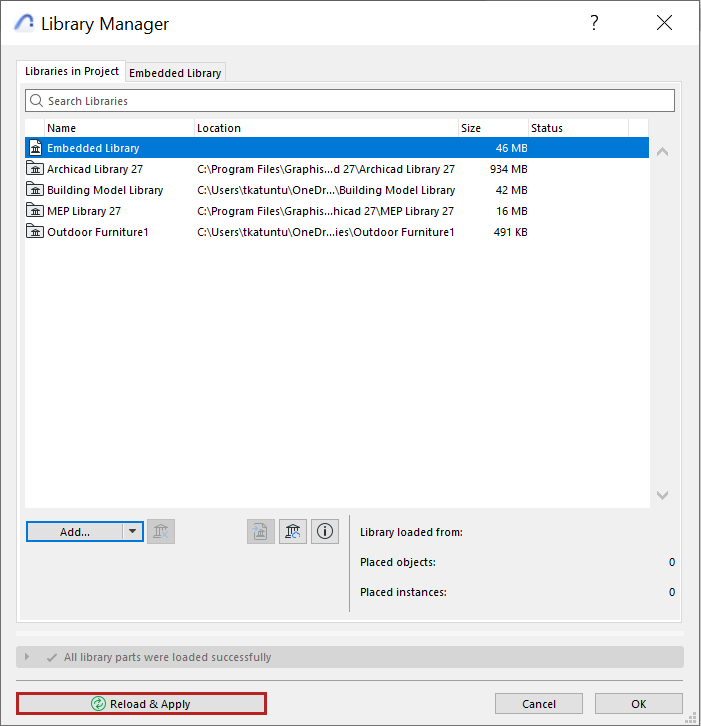Select the Building Model Library row name
Viewport: 701px width, 726px height.
[105, 190]
